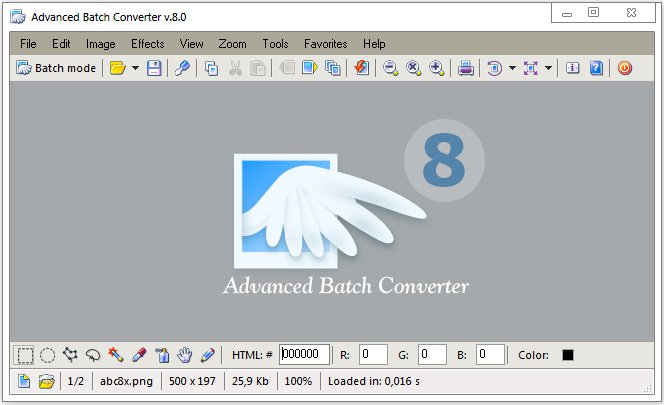The image size is (664, 405).
Task: Switch to Batch mode
Action: [x=56, y=68]
